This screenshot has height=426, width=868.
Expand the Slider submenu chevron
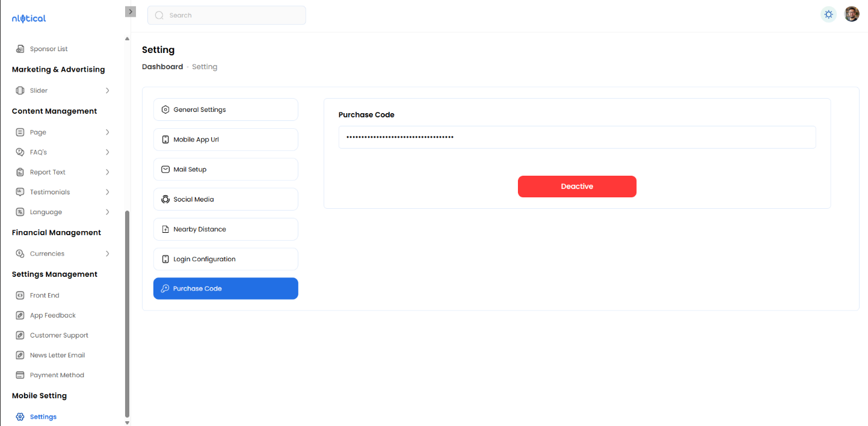coord(108,90)
